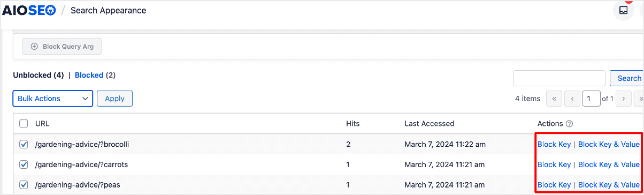Uncheck the /gardening-advice/?brocolli row checkbox
Viewport: 644px width, 195px height.
[24, 144]
